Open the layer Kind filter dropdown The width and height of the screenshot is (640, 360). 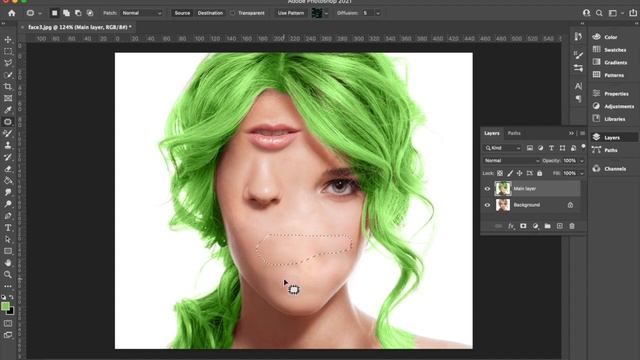(503, 148)
